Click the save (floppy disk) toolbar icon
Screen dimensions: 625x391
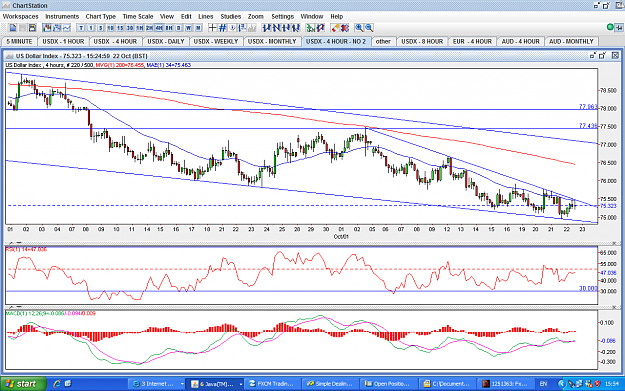click(x=32, y=28)
